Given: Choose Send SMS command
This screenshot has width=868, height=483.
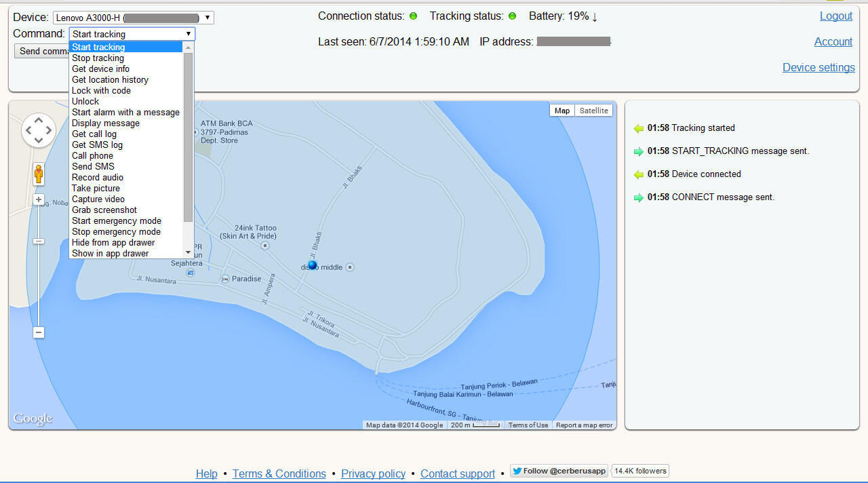Looking at the screenshot, I should (126, 166).
